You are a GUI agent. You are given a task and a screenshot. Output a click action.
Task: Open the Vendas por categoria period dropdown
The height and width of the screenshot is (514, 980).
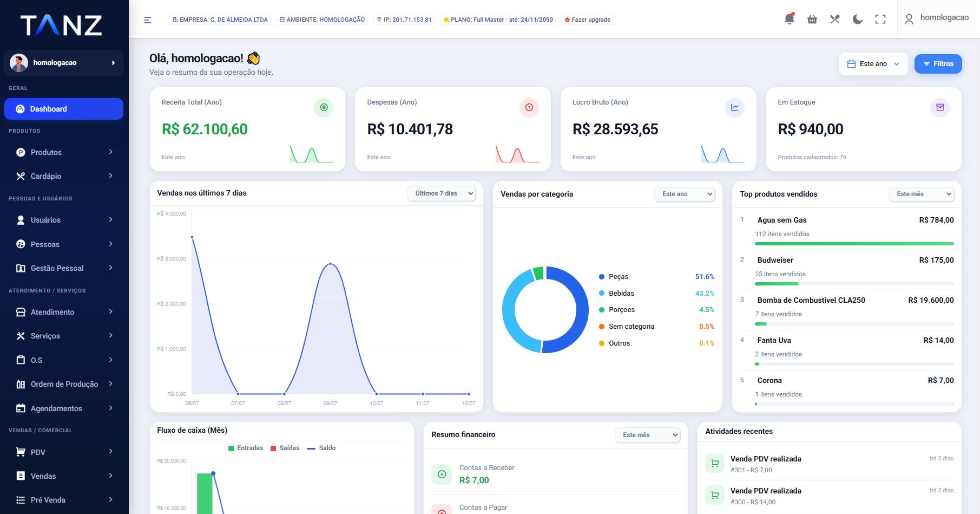click(685, 194)
